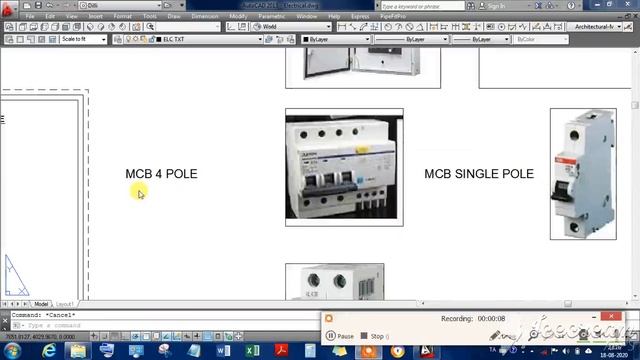Stop the screen recording
This screenshot has width=640, height=360.
(x=373, y=336)
